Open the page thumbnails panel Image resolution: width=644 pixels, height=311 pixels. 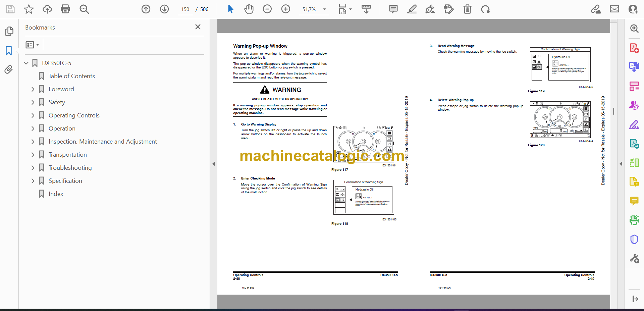pos(9,31)
